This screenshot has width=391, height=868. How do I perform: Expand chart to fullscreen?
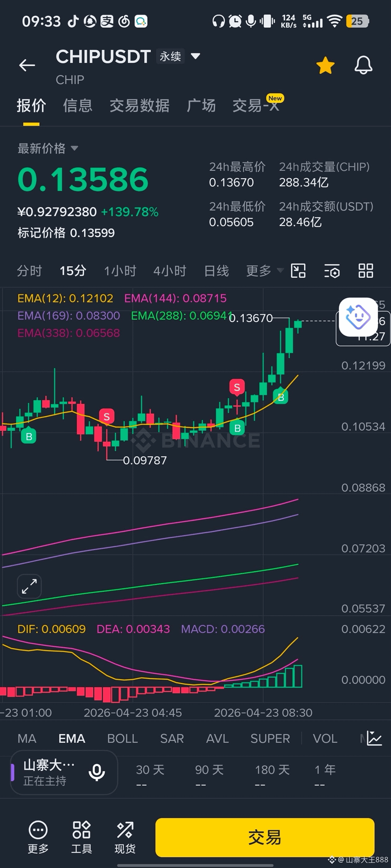click(29, 586)
